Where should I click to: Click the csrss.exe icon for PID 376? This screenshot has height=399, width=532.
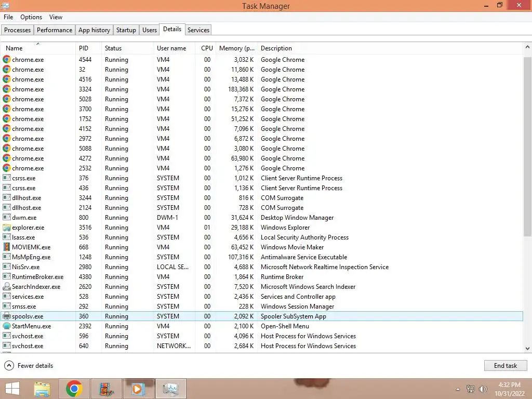pos(6,178)
